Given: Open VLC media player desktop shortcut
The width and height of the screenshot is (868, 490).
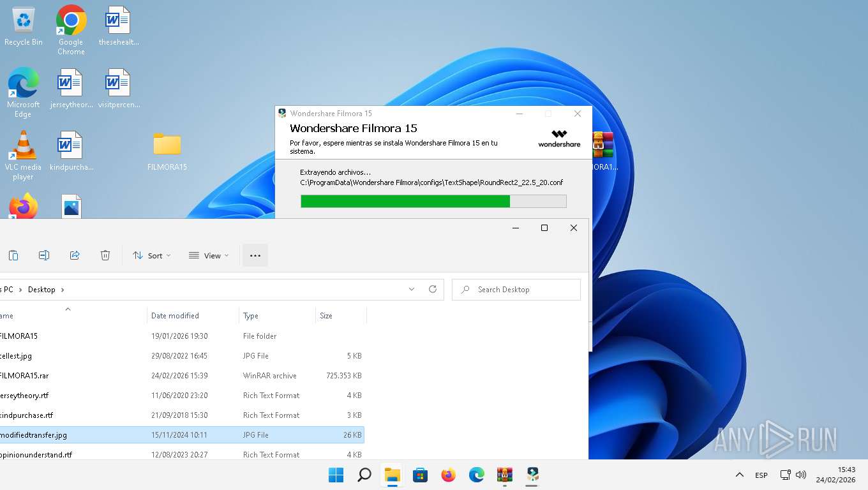Looking at the screenshot, I should click(x=23, y=155).
